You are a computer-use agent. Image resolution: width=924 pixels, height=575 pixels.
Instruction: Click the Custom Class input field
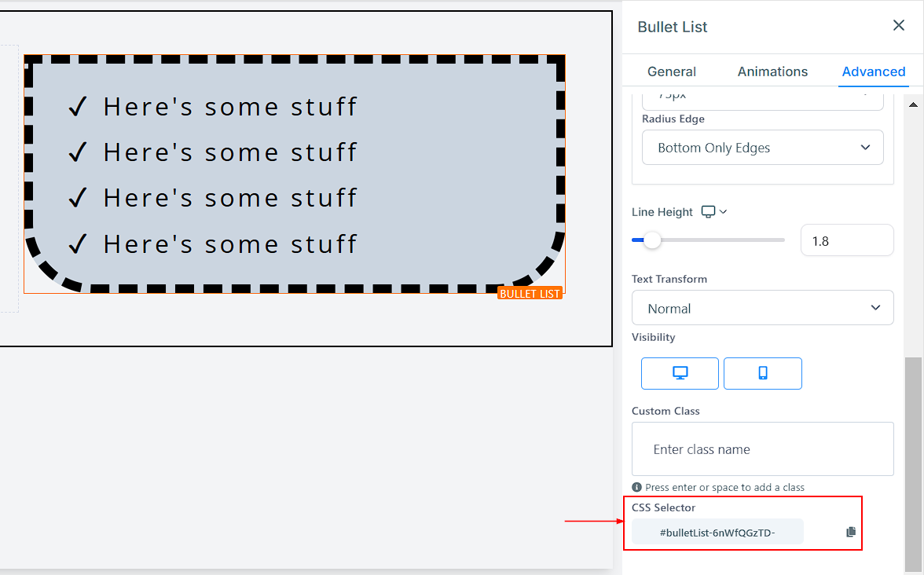[762, 449]
